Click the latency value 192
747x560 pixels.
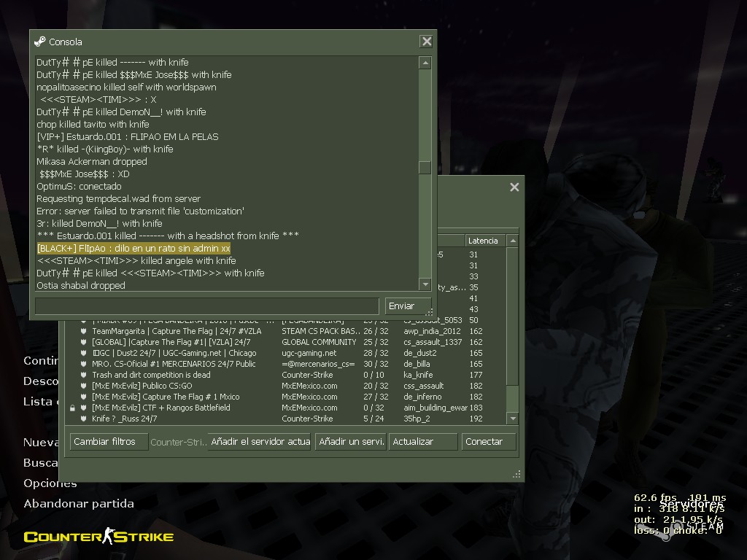tap(476, 419)
